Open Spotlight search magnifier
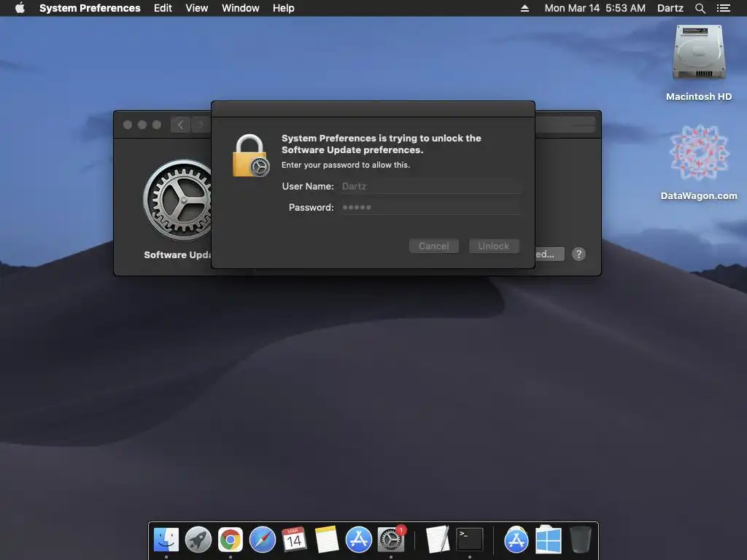This screenshot has width=747, height=560. 700,8
